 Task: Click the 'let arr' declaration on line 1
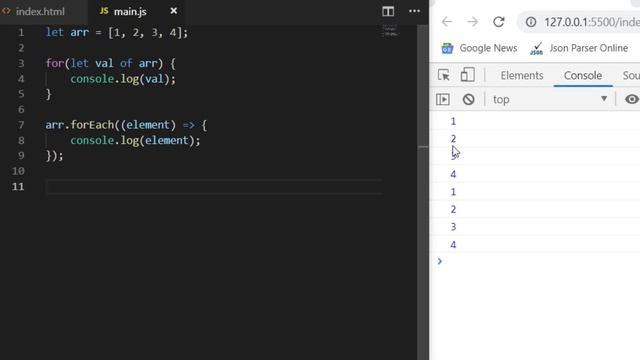click(x=67, y=33)
